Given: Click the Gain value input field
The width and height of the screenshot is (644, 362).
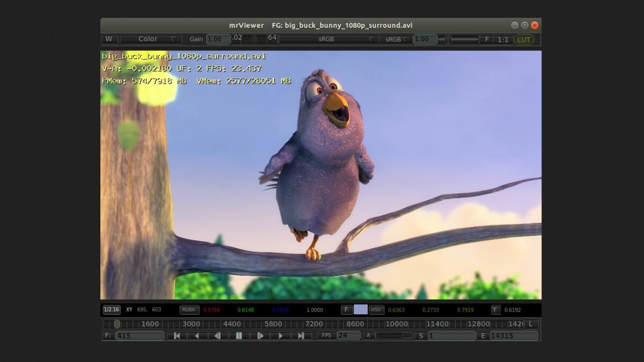Looking at the screenshot, I should (x=218, y=39).
